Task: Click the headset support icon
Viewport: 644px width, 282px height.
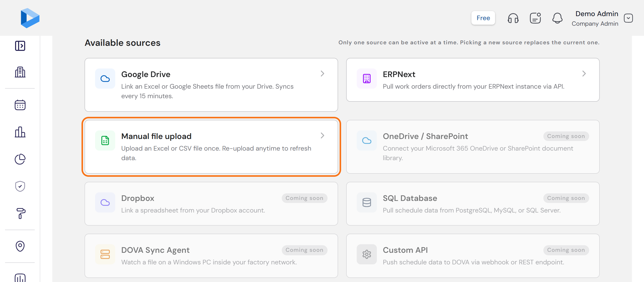Action: point(513,18)
